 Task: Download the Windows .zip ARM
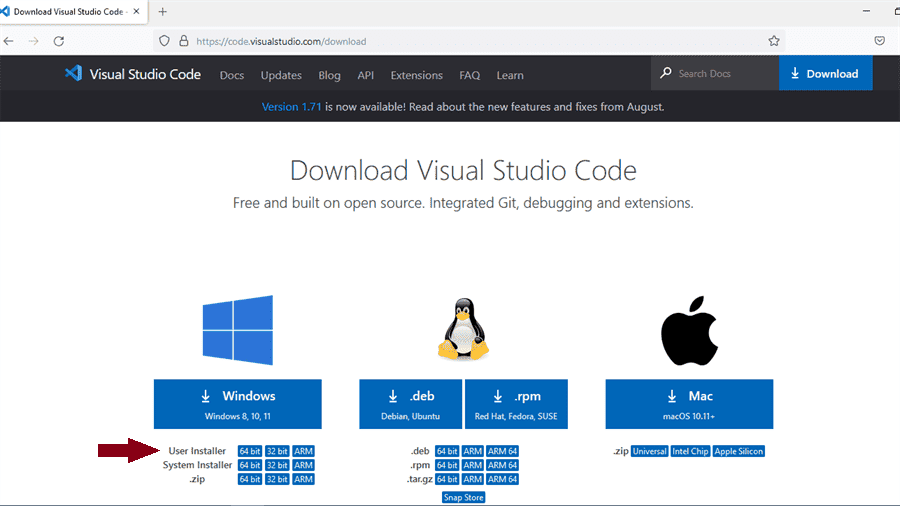tap(304, 479)
